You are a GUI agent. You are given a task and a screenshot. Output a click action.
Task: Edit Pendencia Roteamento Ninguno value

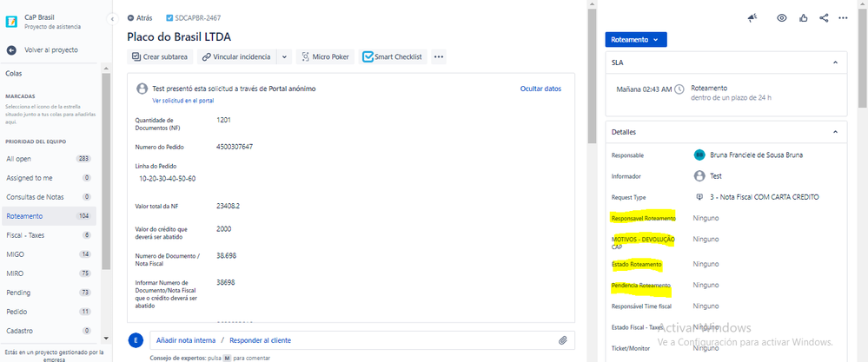click(706, 286)
